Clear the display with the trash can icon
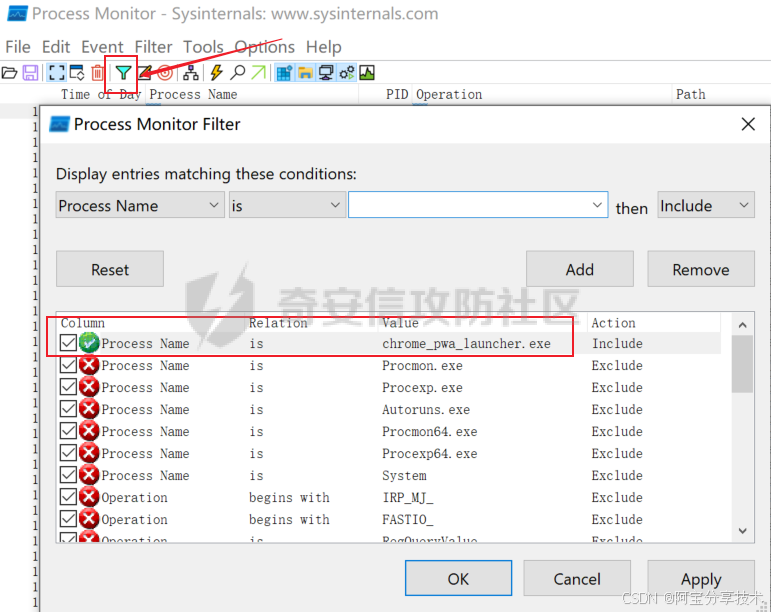 pyautogui.click(x=97, y=73)
